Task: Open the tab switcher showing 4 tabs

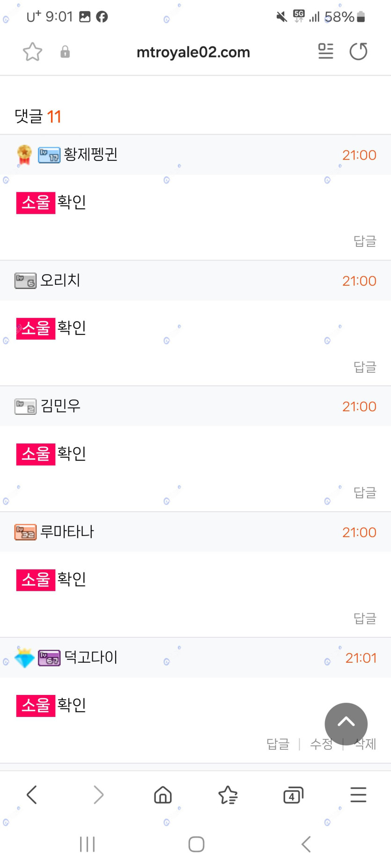Action: 293,795
